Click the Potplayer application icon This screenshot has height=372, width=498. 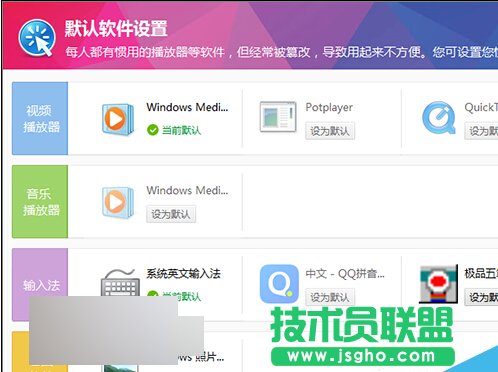(x=278, y=117)
